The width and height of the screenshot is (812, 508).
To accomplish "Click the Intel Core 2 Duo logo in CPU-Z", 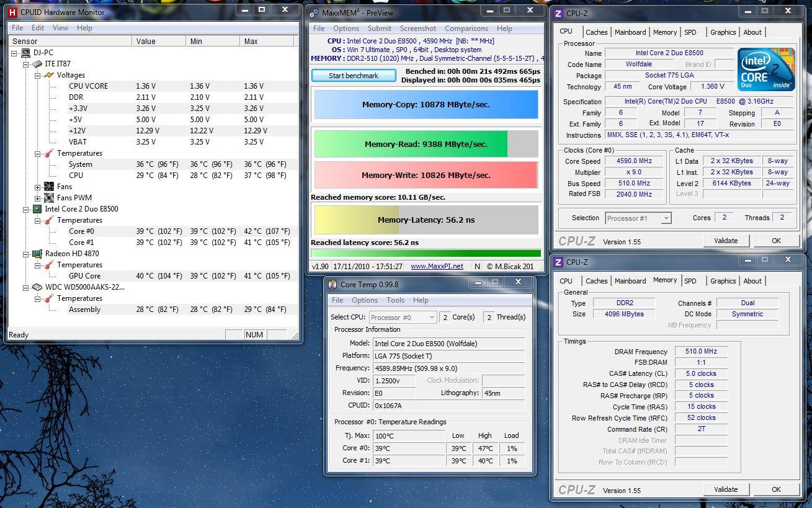I will (765, 69).
